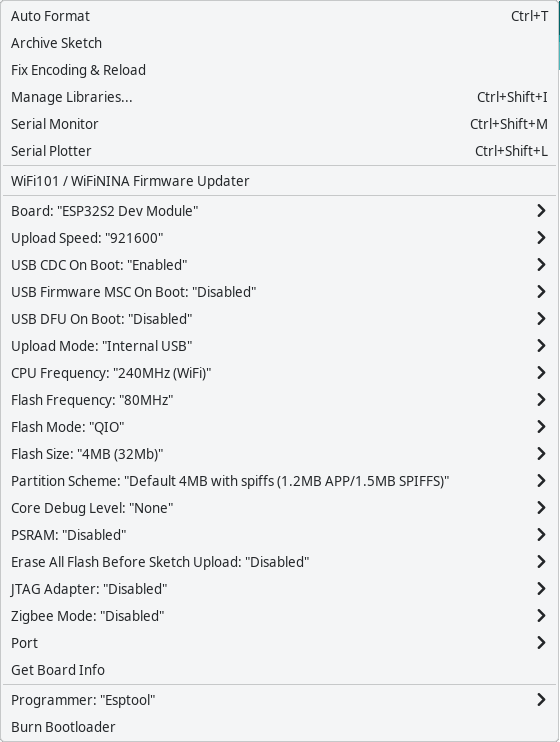
Task: Open Manage Libraries dialog
Action: [x=280, y=97]
